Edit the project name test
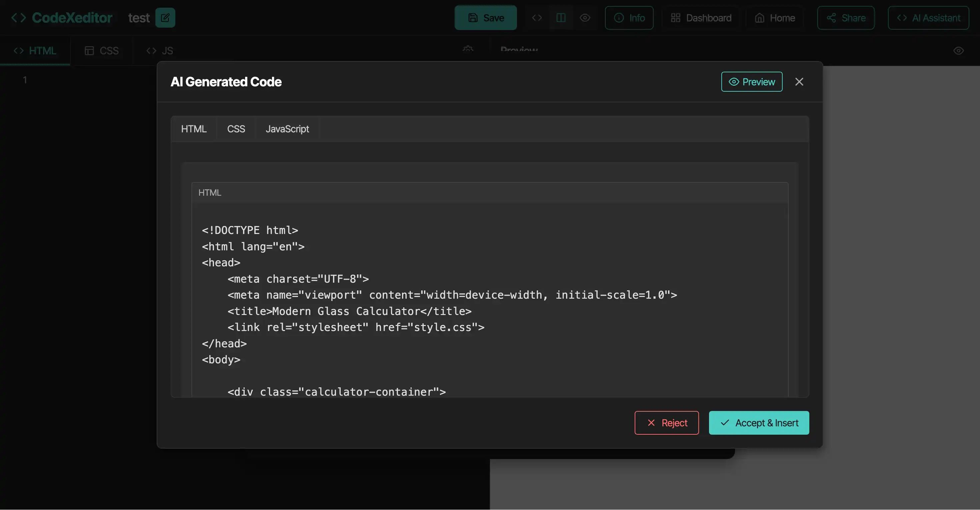Screen dimensions: 980x510 [165, 18]
